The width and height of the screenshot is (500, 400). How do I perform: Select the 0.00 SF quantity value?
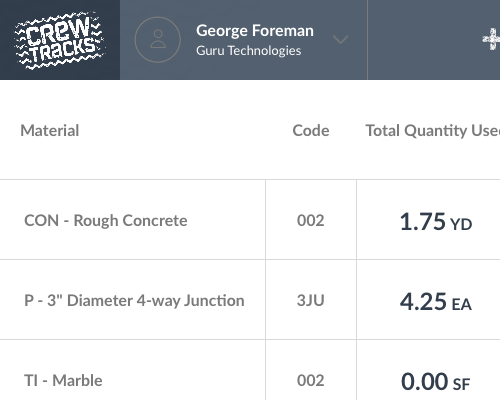[x=436, y=382]
